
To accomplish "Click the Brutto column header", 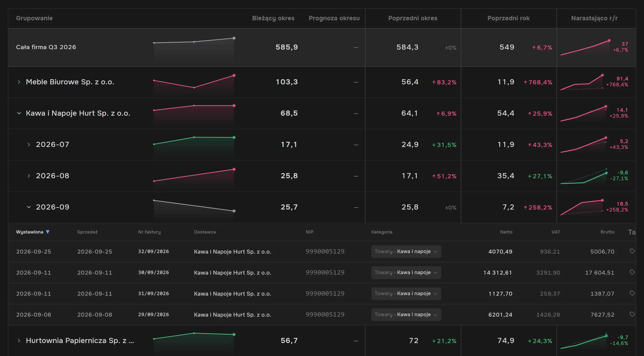I will coord(607,232).
